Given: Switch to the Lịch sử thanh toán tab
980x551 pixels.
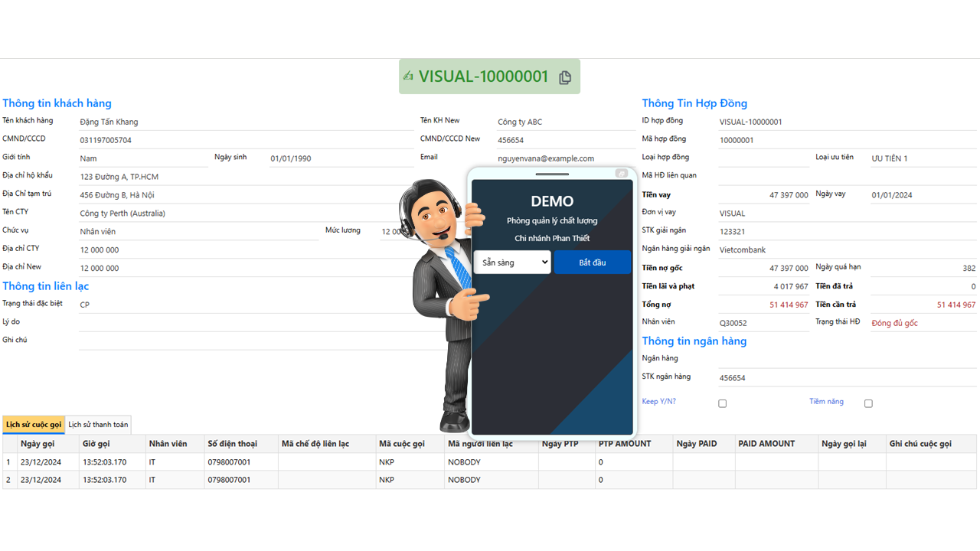Looking at the screenshot, I should (98, 425).
